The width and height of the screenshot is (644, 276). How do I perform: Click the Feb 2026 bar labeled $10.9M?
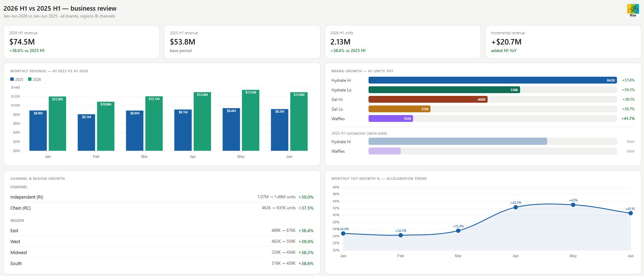pyautogui.click(x=106, y=126)
